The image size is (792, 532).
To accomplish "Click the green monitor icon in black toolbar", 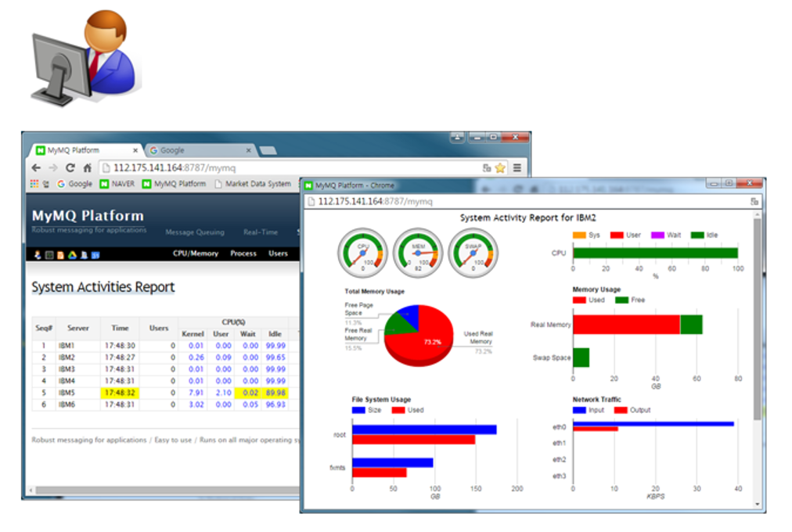I will pos(49,255).
